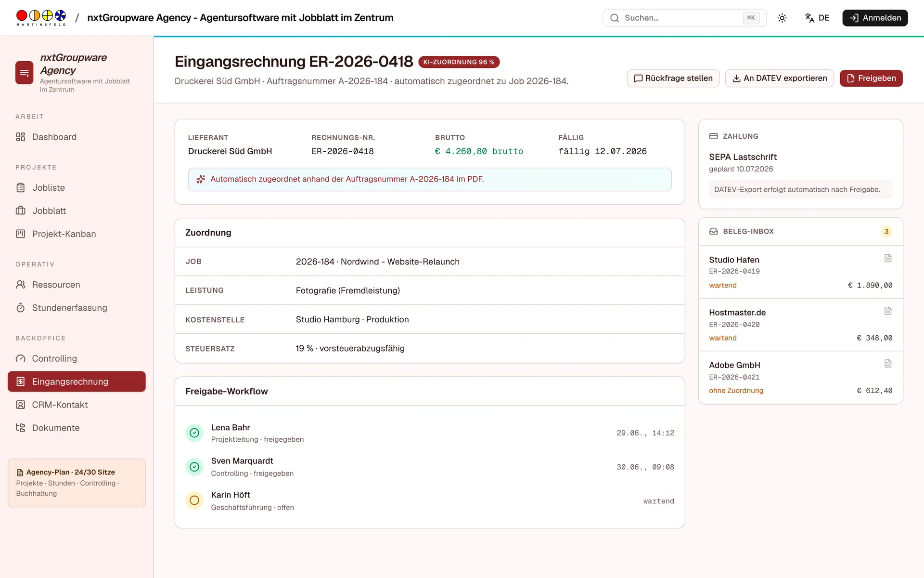The width and height of the screenshot is (924, 578).
Task: Open Dokumente in sidebar
Action: coord(77,428)
